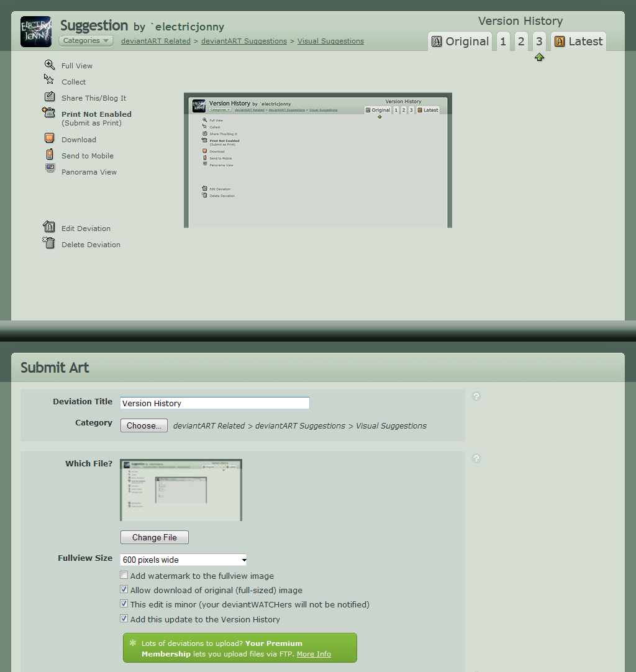This screenshot has height=672, width=636.
Task: Click the Edit Deviation text link
Action: tap(86, 229)
